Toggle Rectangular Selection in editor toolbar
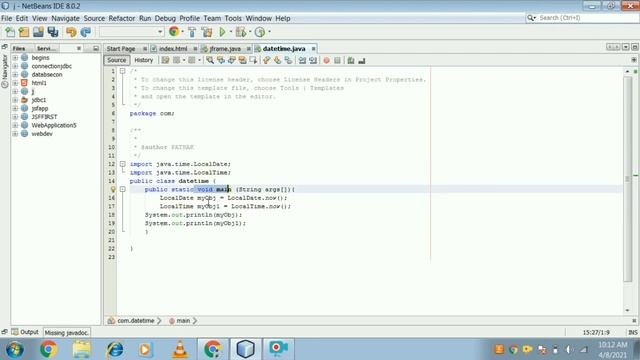The height and width of the screenshot is (360, 640). [253, 60]
